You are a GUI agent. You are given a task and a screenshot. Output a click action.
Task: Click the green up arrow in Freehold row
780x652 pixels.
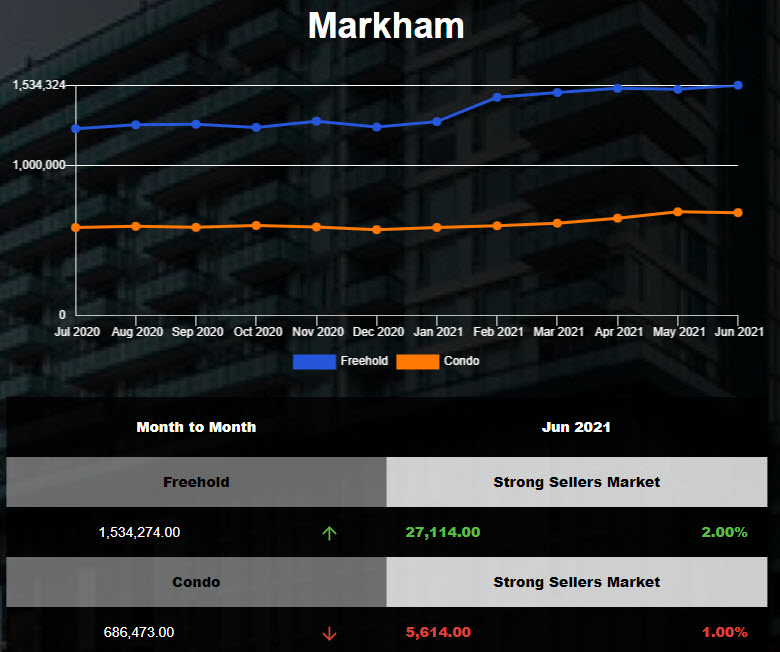(x=329, y=533)
